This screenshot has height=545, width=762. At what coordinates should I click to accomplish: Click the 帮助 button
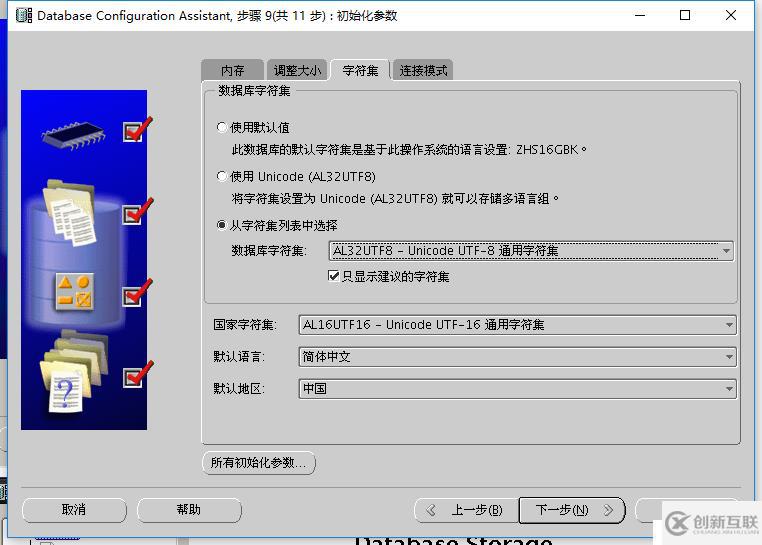coord(189,510)
